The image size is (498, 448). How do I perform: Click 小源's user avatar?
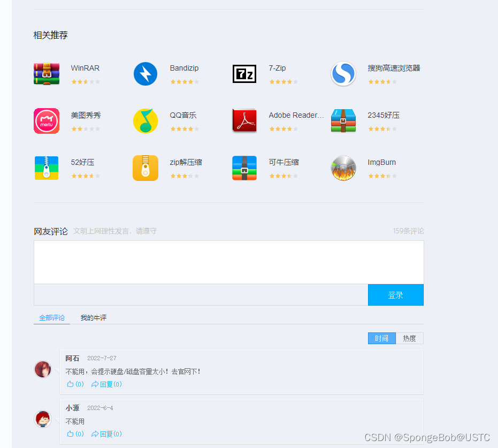[43, 419]
